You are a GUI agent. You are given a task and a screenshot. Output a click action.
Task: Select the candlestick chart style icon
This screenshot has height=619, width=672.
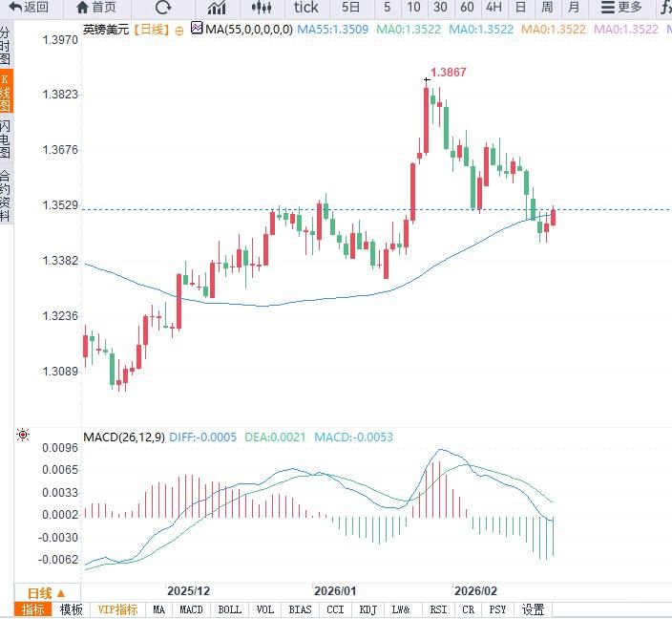point(262,8)
